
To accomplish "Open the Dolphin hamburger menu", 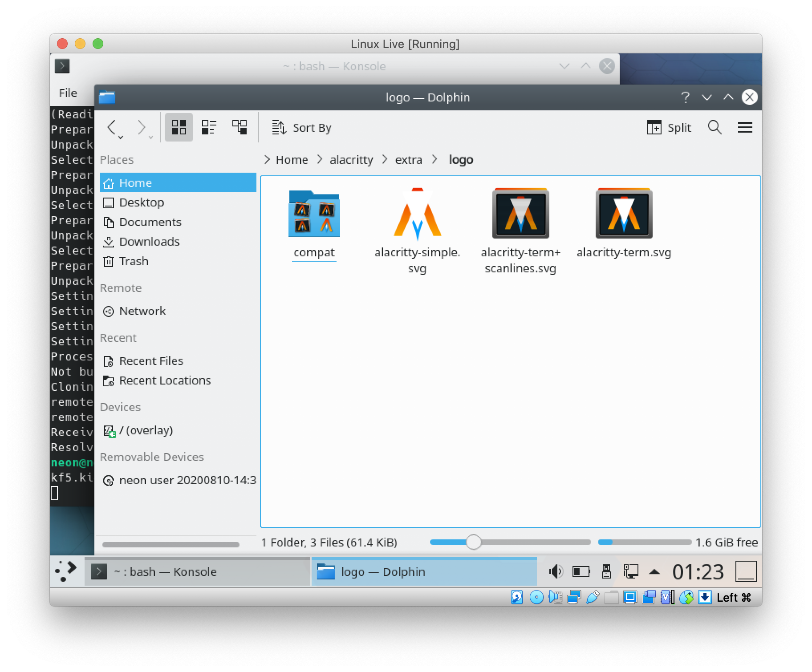I will point(745,127).
